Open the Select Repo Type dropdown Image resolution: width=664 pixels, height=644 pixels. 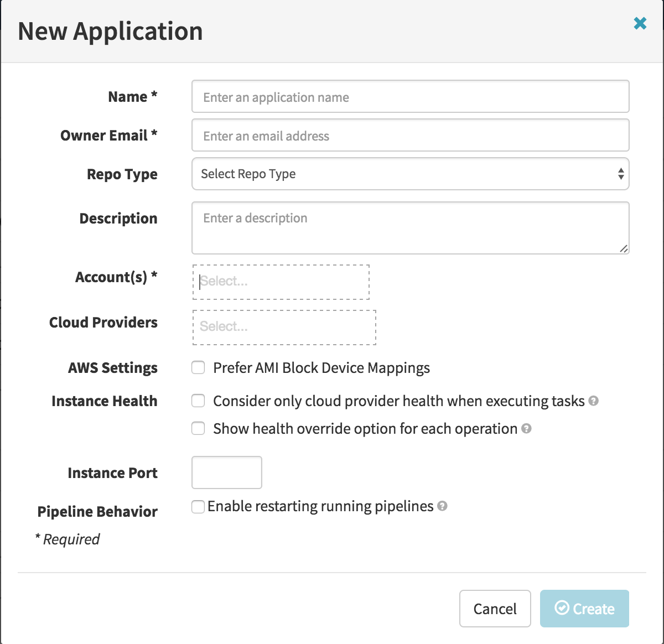click(409, 174)
